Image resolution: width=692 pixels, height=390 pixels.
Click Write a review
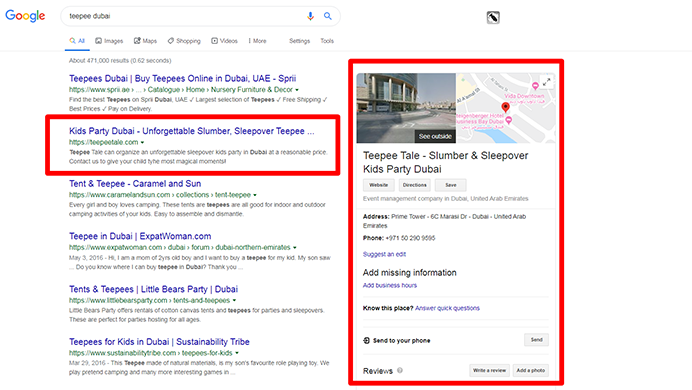click(x=489, y=371)
